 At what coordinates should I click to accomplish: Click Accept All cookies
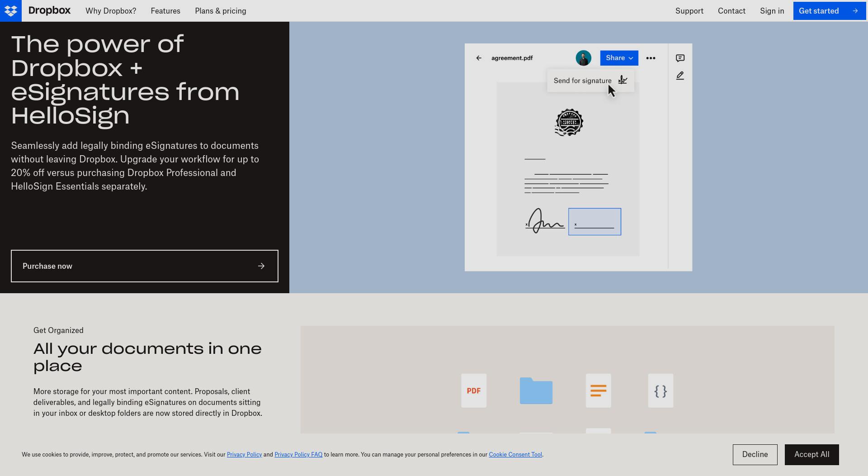point(812,455)
